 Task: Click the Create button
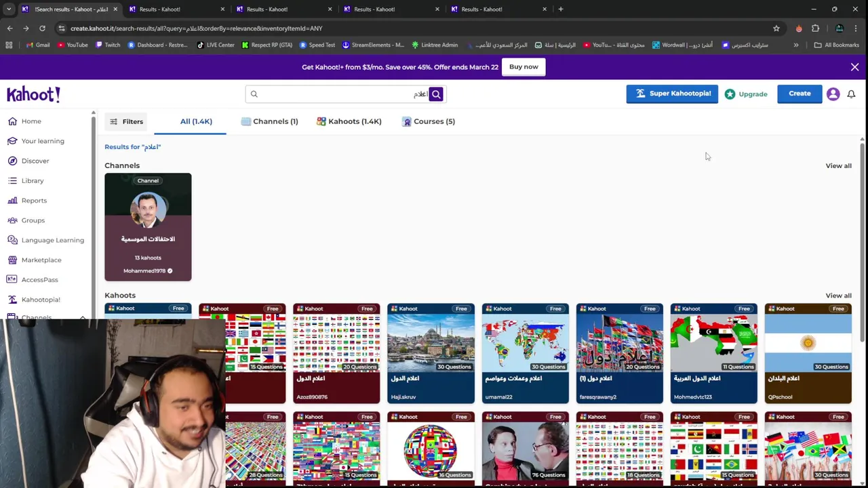click(800, 94)
